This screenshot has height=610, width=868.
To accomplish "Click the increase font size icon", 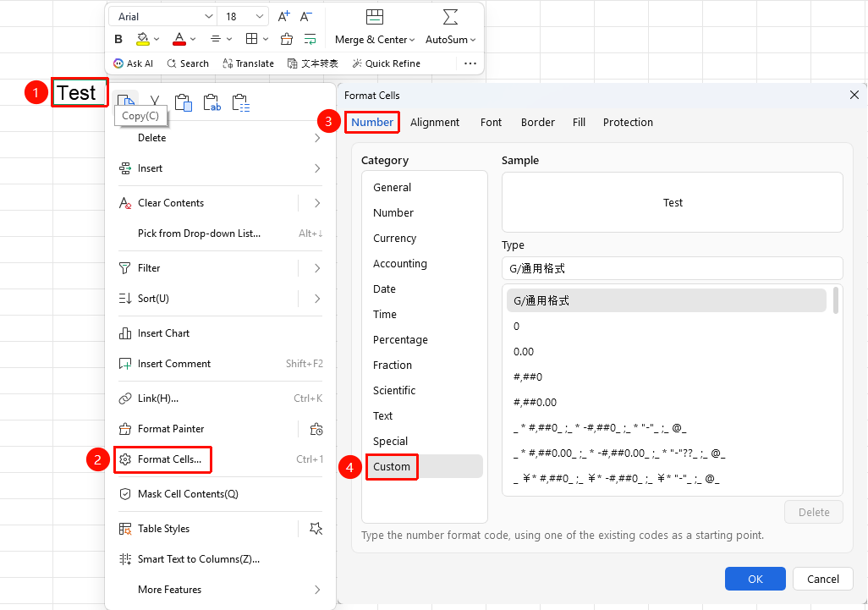I will (283, 17).
